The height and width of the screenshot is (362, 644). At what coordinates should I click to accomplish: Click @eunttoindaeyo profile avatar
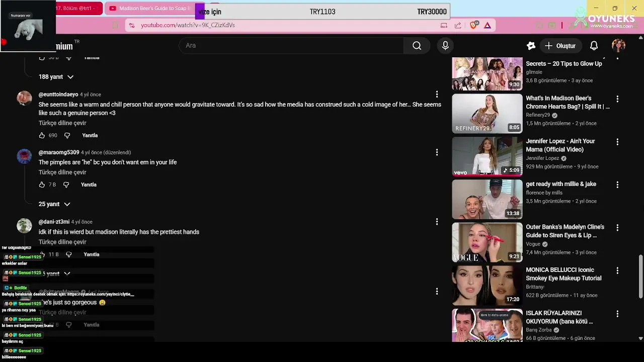24,98
